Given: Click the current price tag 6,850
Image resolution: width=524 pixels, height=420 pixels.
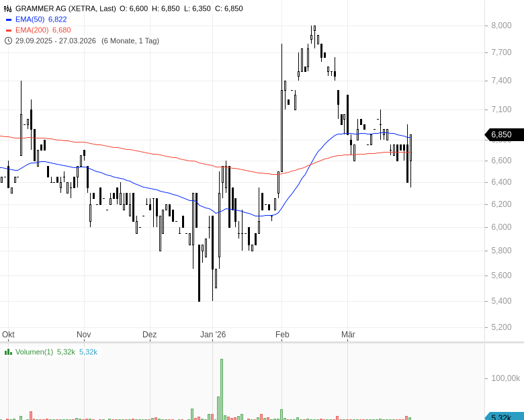Looking at the screenshot, I should pos(503,134).
